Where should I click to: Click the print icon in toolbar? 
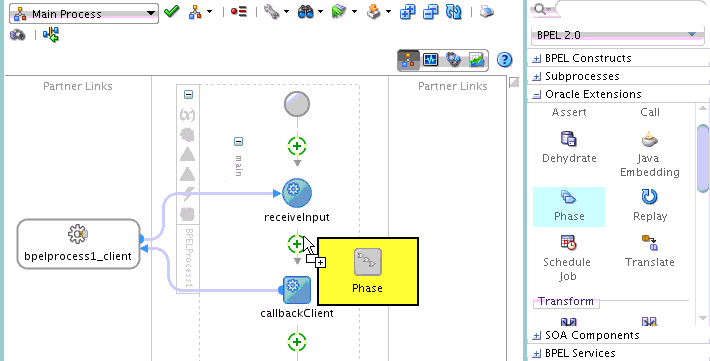coord(486,12)
